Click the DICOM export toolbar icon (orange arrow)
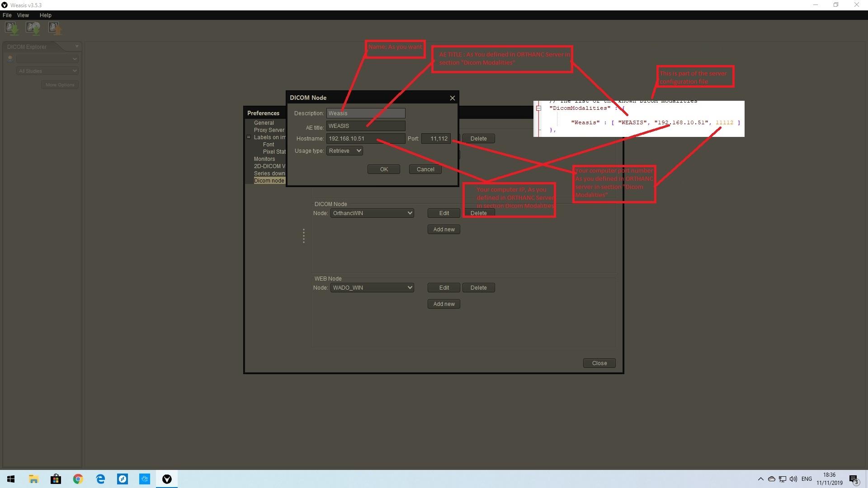The image size is (868, 488). click(55, 28)
